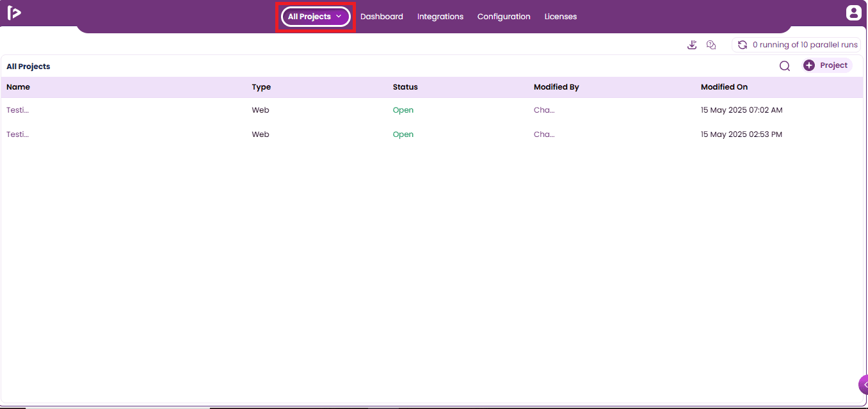Expand the purple side panel handle

coord(864,384)
